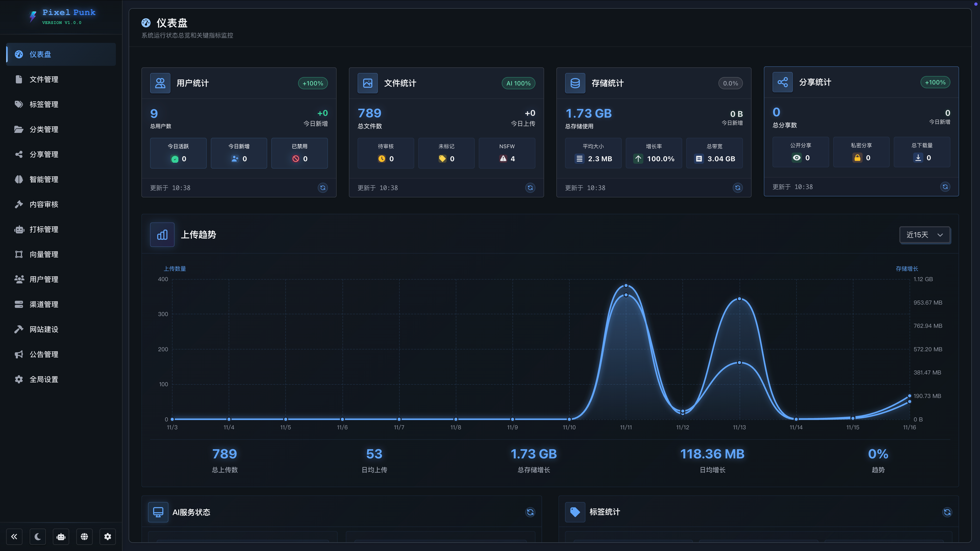980x551 pixels.
Task: Refresh the AI服务状态 panel
Action: coord(530,512)
